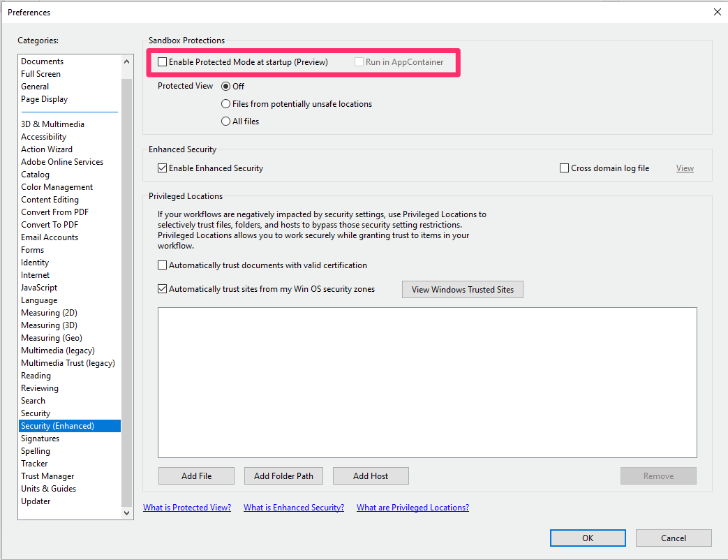Click the categories list scroll down arrow
The height and width of the screenshot is (560, 728).
(127, 513)
